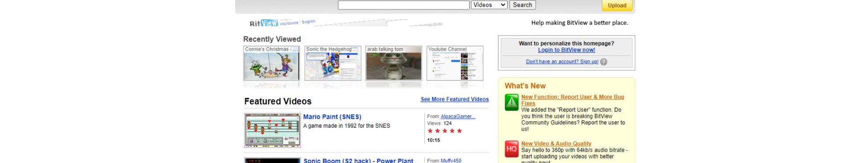Open the arab talking tom thumbnail

393,63
